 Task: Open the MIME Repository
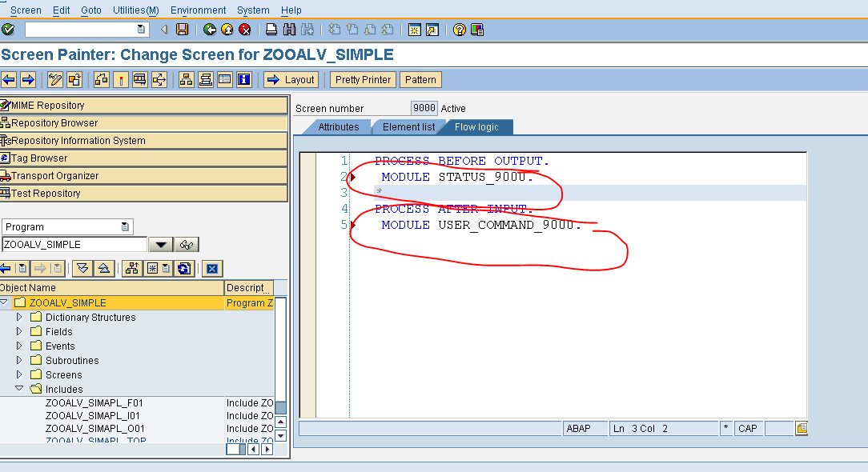click(48, 105)
